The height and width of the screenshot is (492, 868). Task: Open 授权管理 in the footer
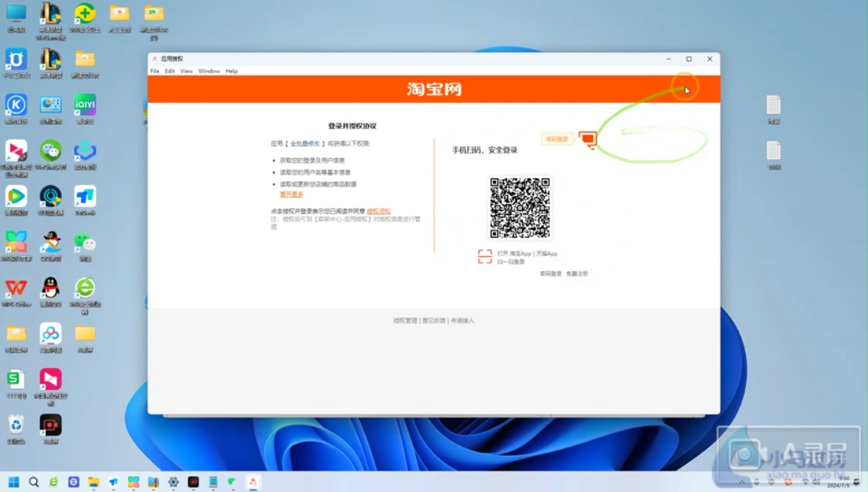click(x=405, y=320)
